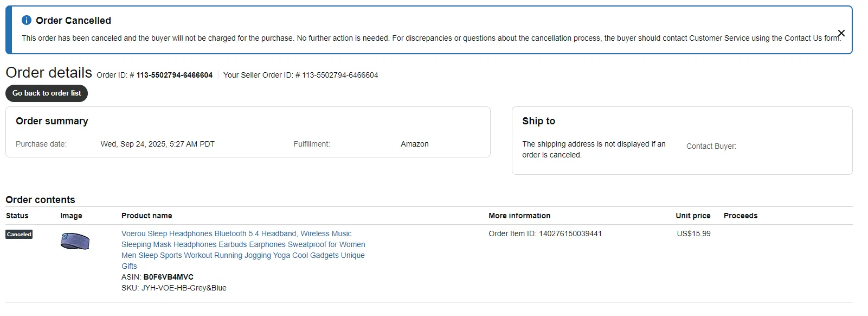Click the Contact Buyer label
Image resolution: width=868 pixels, height=316 pixels.
click(711, 147)
